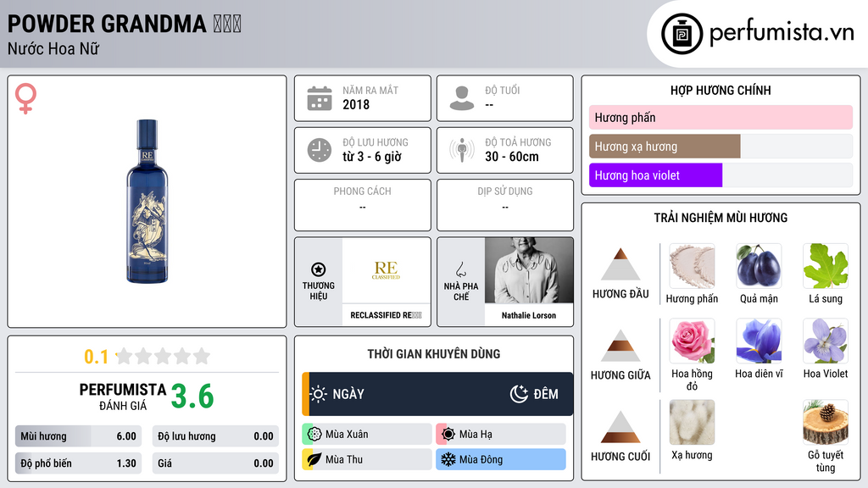Click the Mùa Xuân flower icon

click(x=314, y=435)
